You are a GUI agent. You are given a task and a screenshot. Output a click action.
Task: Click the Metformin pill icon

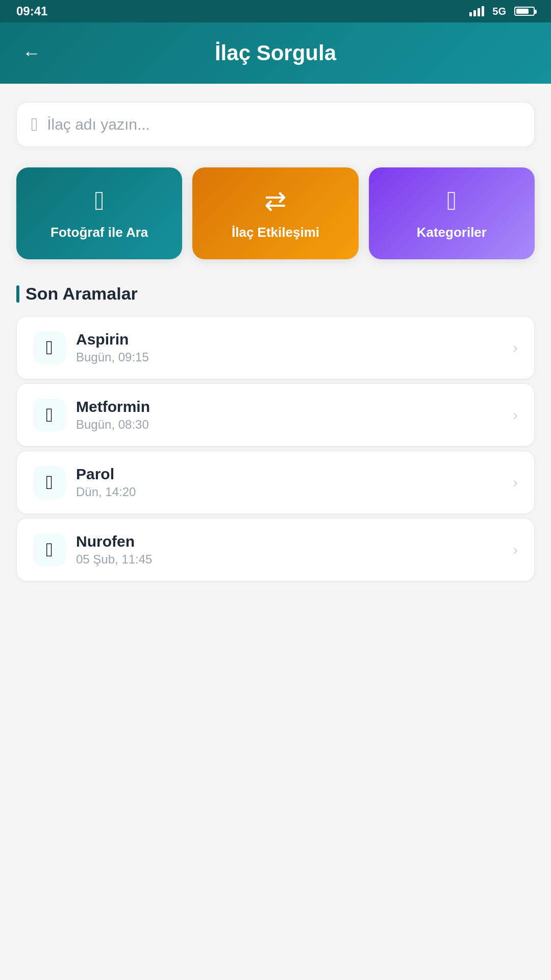click(49, 415)
